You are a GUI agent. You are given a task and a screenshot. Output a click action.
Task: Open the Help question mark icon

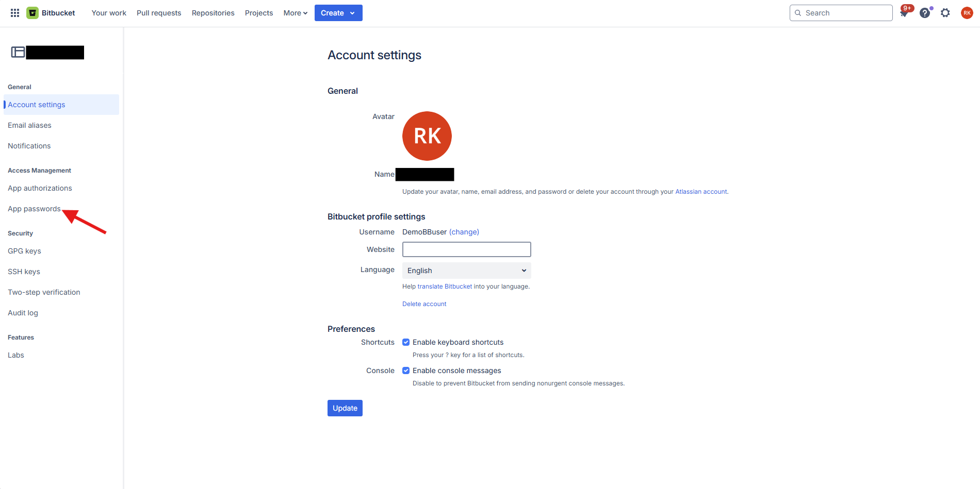click(925, 12)
